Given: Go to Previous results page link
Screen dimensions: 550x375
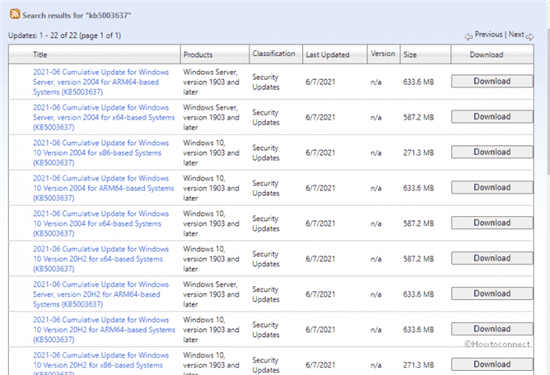Looking at the screenshot, I should pyautogui.click(x=488, y=34).
